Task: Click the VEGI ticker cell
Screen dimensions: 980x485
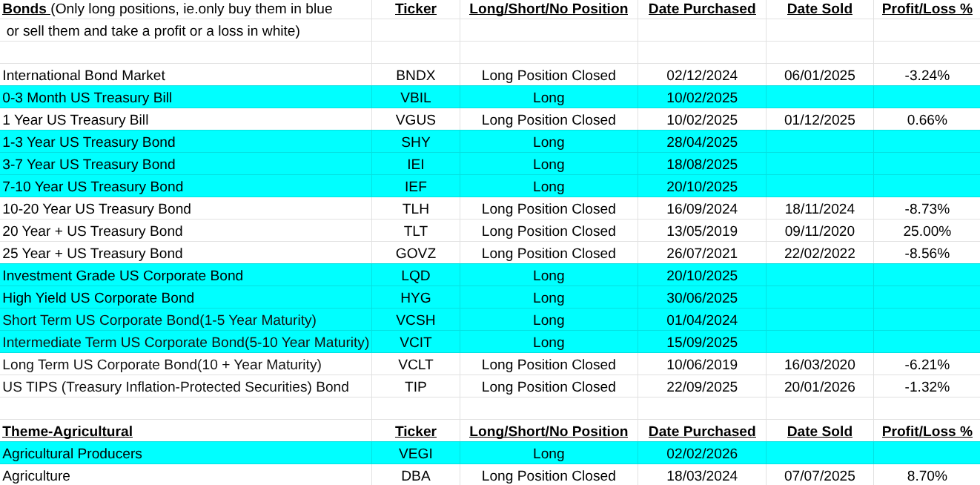Action: coord(415,454)
